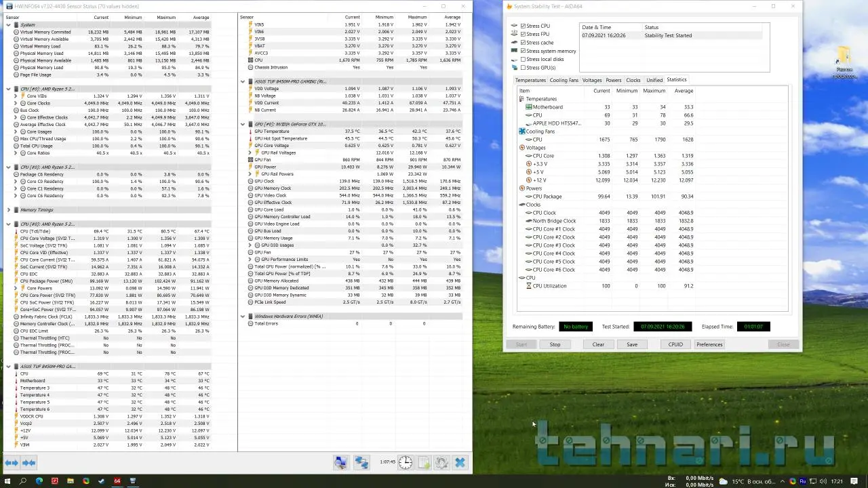Select the CPU Package power row in Statistics
Screen dimensions: 868x488
click(547, 197)
